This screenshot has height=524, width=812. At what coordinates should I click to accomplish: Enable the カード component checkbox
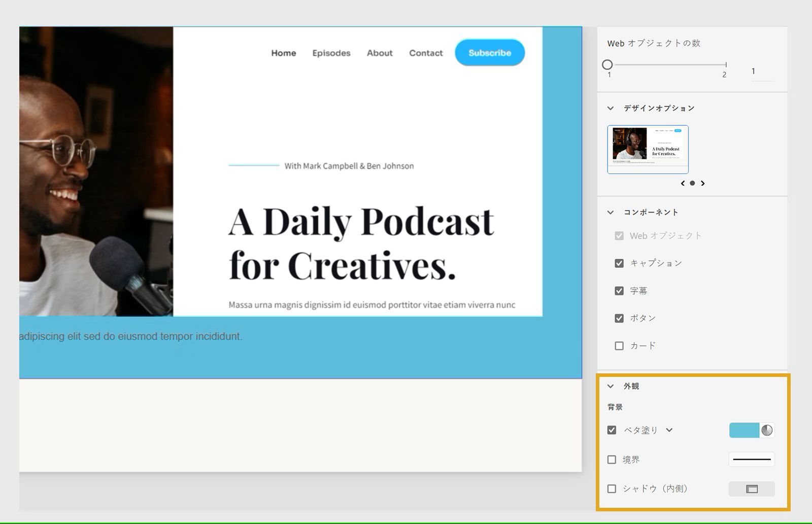[x=619, y=346]
